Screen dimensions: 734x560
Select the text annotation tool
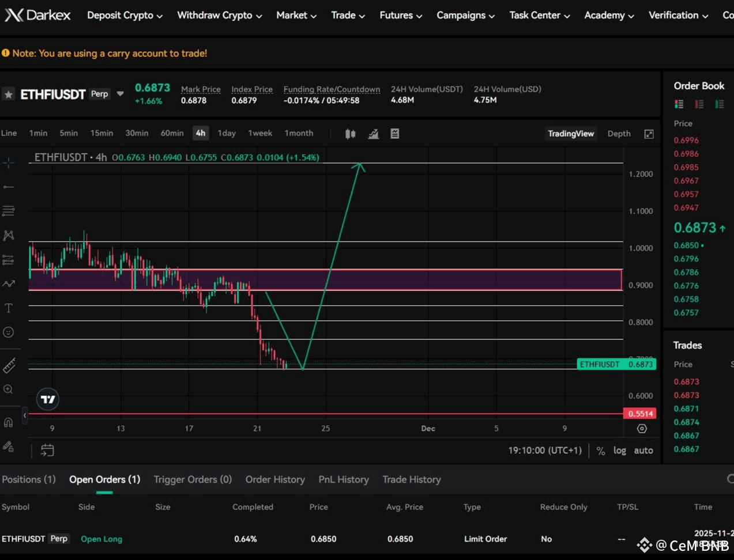(x=9, y=308)
